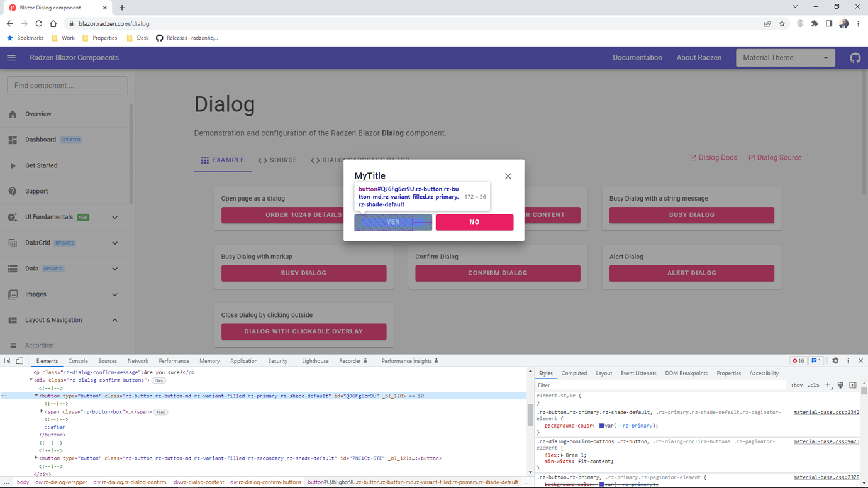This screenshot has width=868, height=488.
Task: Open a new browser tab
Action: click(x=122, y=8)
